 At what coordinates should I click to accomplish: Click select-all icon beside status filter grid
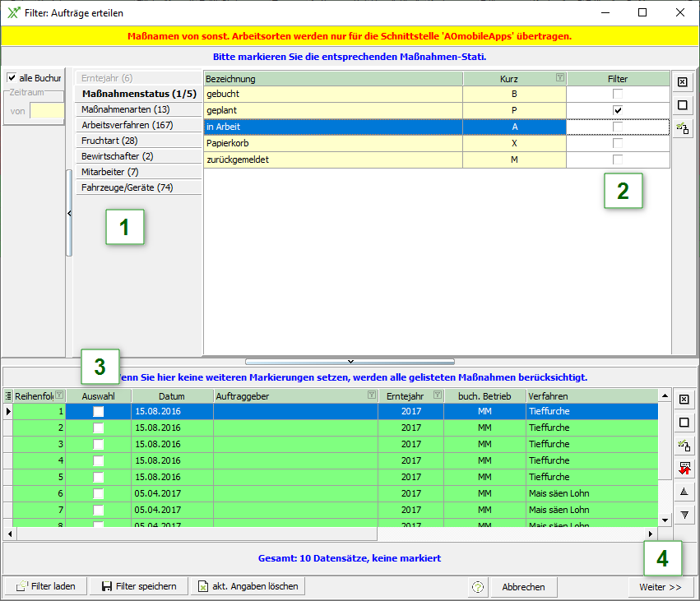pos(682,82)
